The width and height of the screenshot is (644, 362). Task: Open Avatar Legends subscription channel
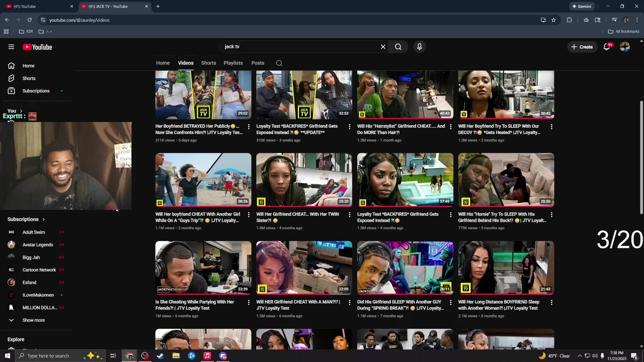tap(38, 245)
